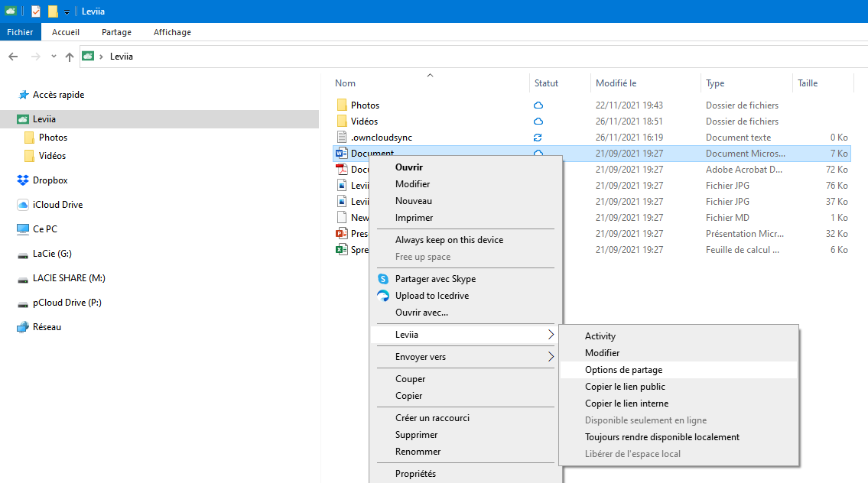The width and height of the screenshot is (868, 483).
Task: Click the blank MD file icon
Action: click(342, 218)
